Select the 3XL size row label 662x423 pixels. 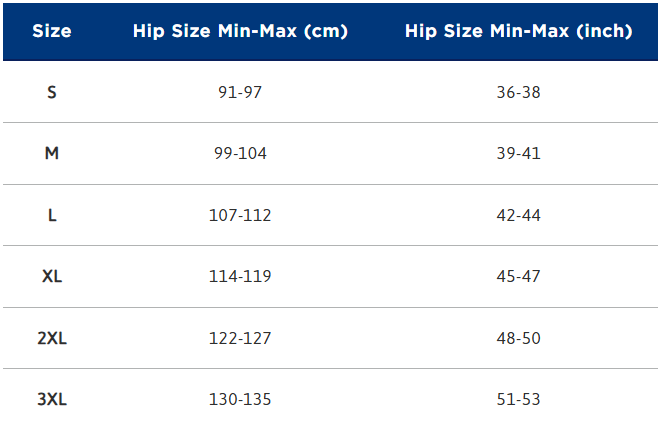click(52, 399)
